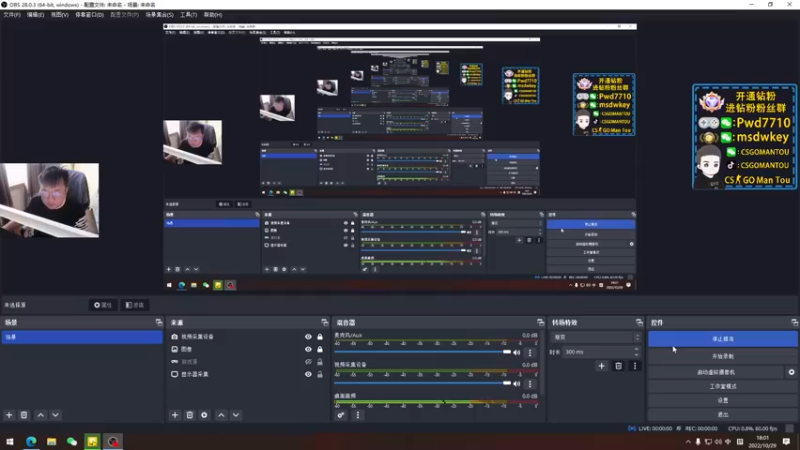
Task: Open advanced audio properties gears icon
Action: (341, 415)
